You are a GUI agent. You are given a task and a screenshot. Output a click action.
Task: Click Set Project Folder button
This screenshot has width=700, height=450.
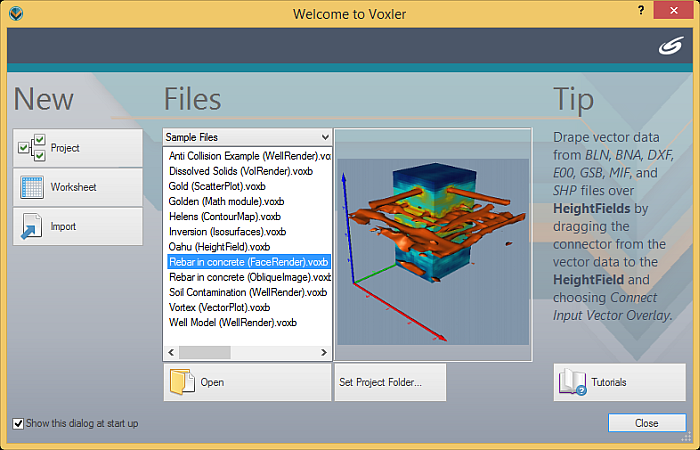(390, 382)
